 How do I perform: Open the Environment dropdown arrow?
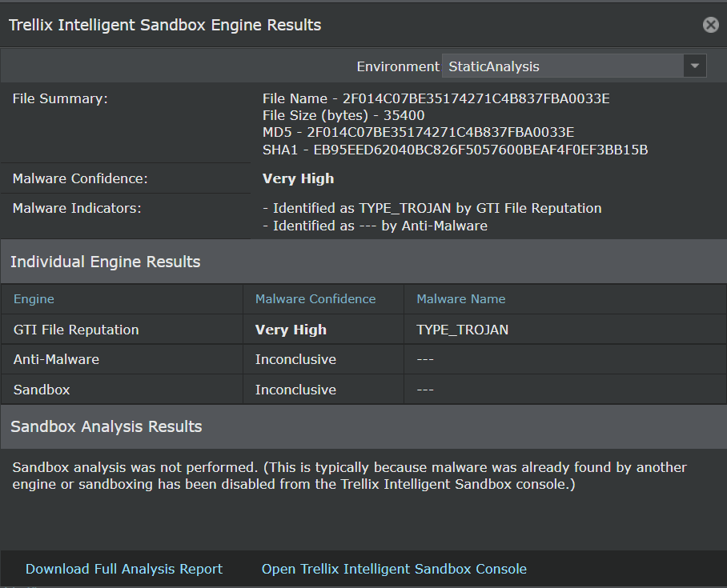point(694,66)
